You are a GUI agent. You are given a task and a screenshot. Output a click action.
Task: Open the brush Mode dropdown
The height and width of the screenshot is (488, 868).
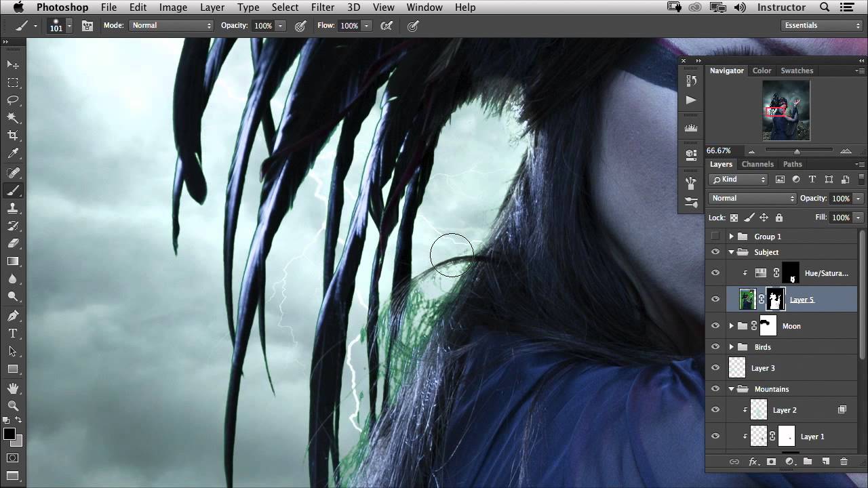pyautogui.click(x=171, y=26)
